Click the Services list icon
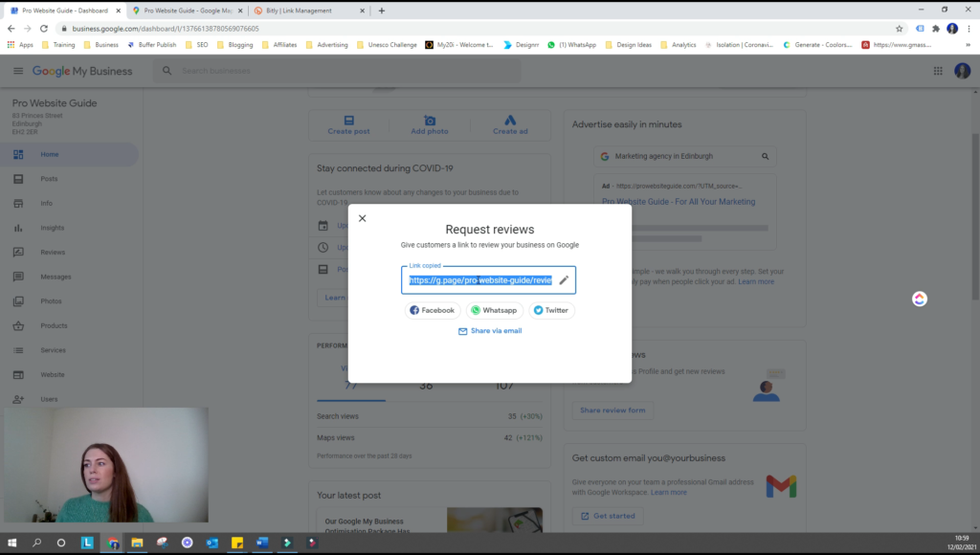The image size is (980, 555). 18,350
